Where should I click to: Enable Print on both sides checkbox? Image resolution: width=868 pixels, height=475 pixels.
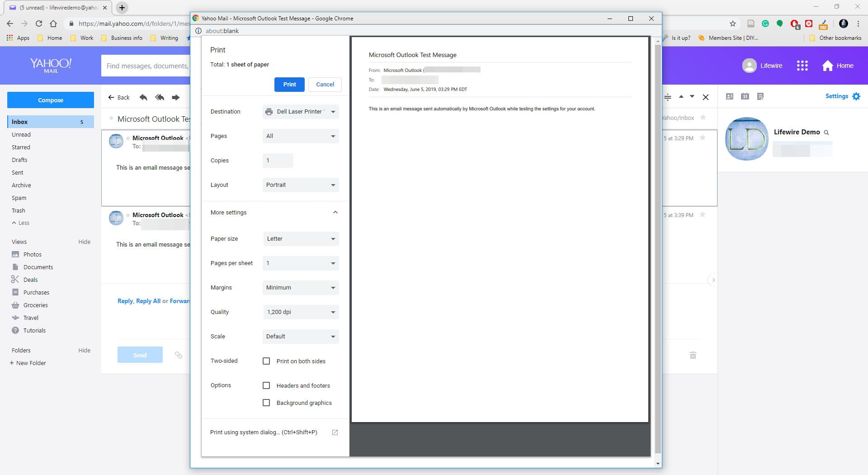click(x=266, y=361)
